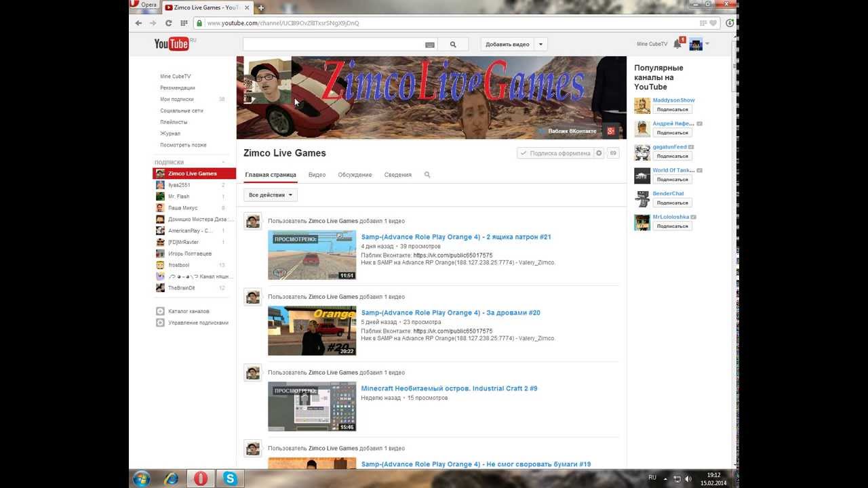Click the magnifier search button
The height and width of the screenshot is (488, 868).
pos(453,45)
